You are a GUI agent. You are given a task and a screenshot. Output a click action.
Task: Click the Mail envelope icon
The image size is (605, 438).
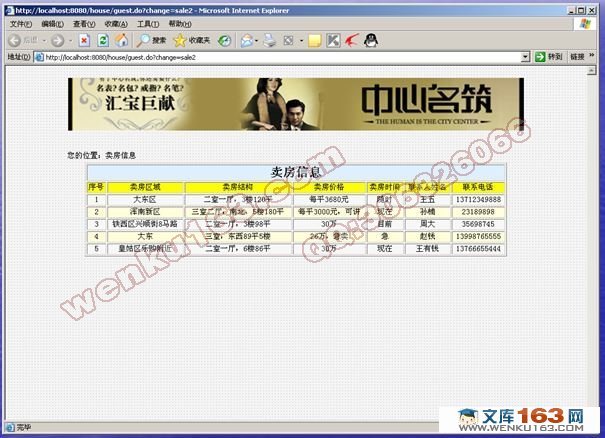coord(247,41)
